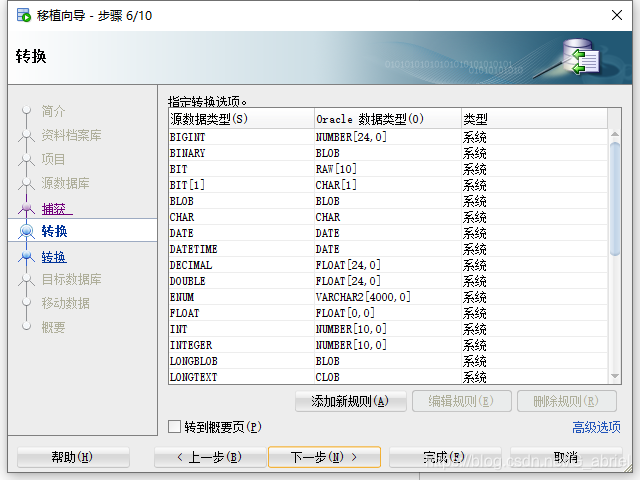
Task: Select the LONGBLOB row
Action: (388, 361)
